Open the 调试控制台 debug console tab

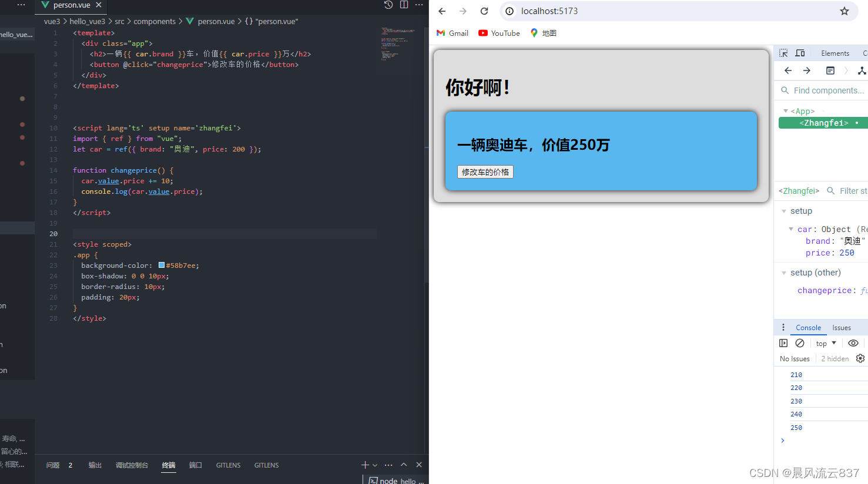click(132, 465)
